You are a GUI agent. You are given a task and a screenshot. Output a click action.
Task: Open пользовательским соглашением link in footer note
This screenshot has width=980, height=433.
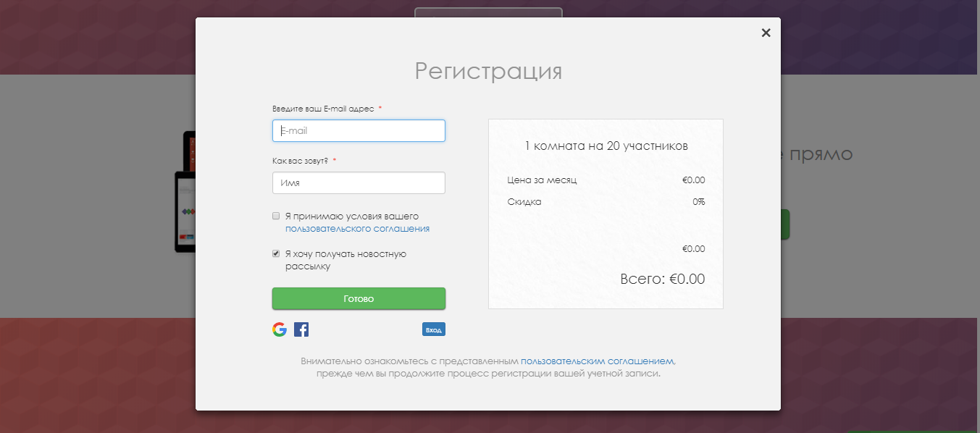(597, 361)
